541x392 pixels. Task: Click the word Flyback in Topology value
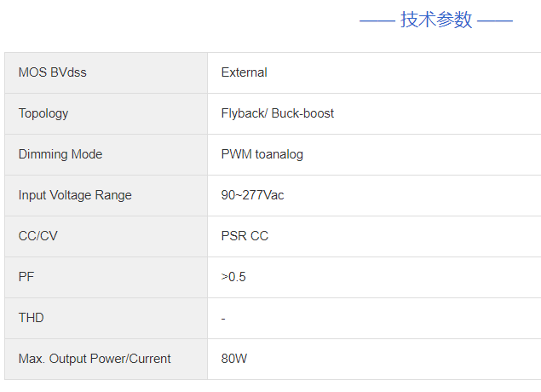point(242,113)
